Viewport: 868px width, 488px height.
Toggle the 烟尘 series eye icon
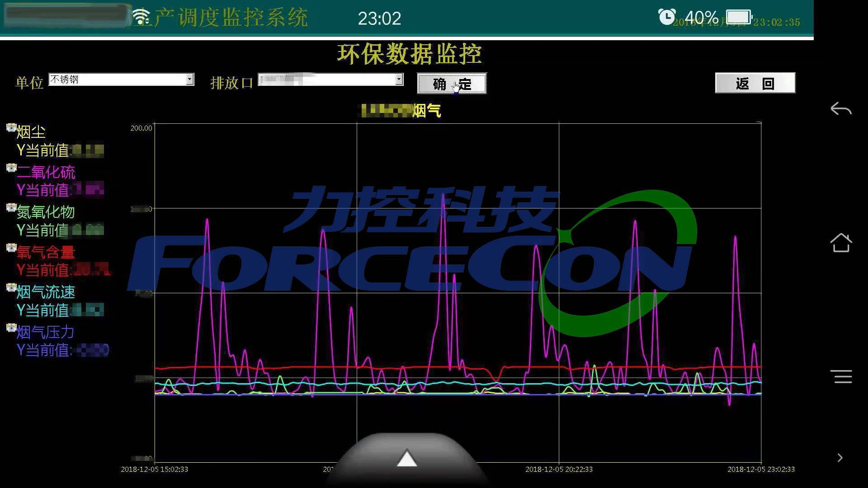point(11,128)
